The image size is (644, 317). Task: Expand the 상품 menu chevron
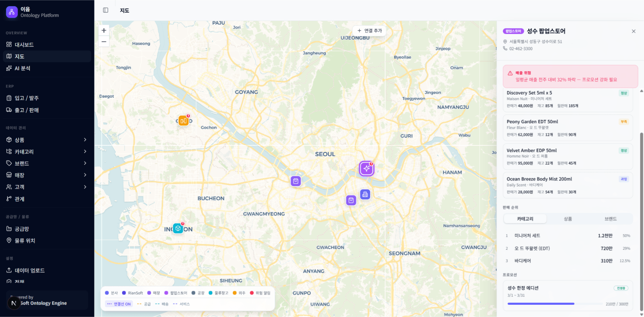click(85, 140)
